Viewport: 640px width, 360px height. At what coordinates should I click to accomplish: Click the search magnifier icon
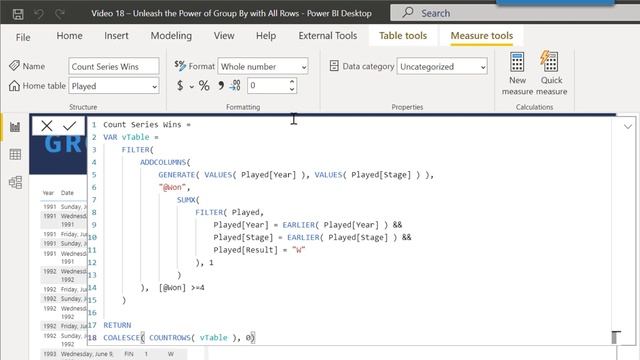click(x=408, y=12)
